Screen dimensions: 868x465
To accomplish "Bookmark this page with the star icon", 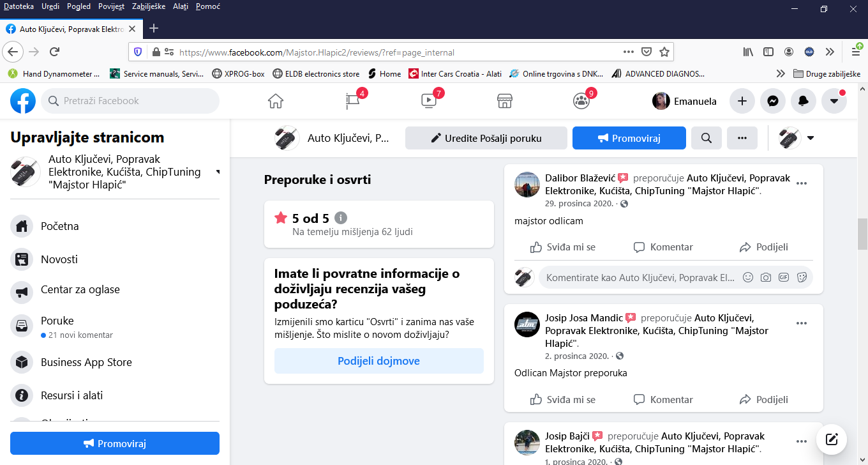I will pyautogui.click(x=664, y=52).
